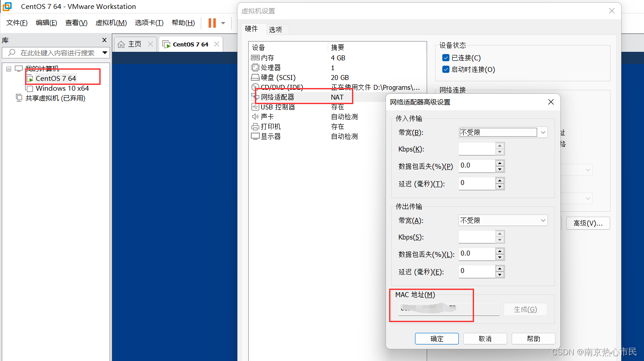Select Windows 10 x64 in library tree
Screen dimensions: 644x361
coord(62,88)
